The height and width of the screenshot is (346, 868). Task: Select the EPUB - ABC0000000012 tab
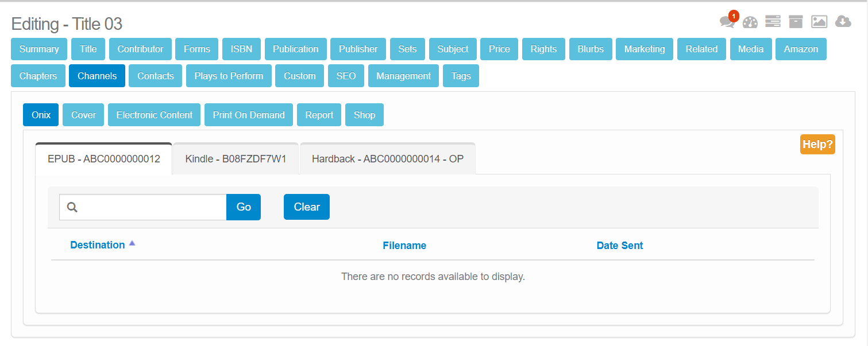pyautogui.click(x=104, y=158)
